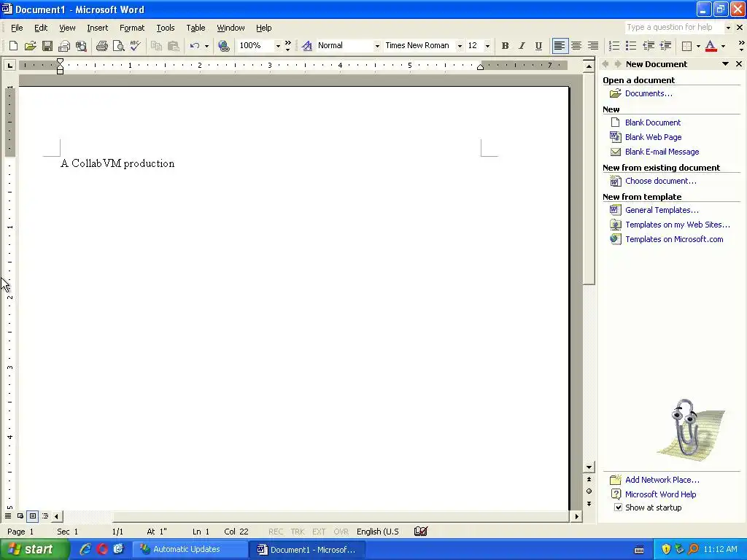Toggle bold formatting
Screen dimensions: 747x560
tap(505, 46)
